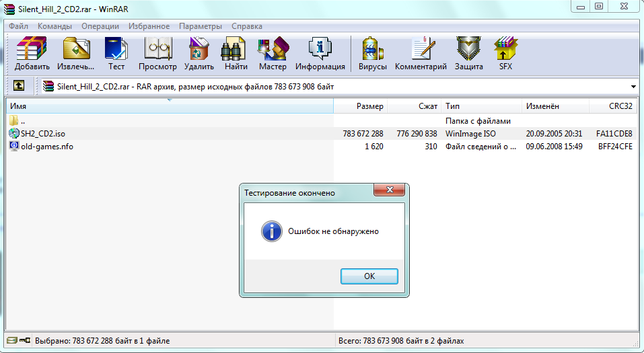This screenshot has height=353, width=644.
Task: Show archive Информация icon
Action: coord(320,48)
